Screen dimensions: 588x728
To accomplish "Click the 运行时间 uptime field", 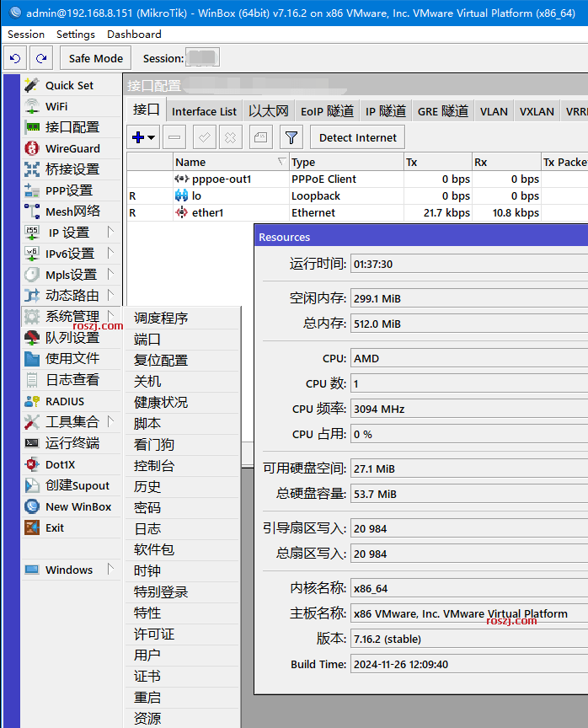I will (468, 265).
